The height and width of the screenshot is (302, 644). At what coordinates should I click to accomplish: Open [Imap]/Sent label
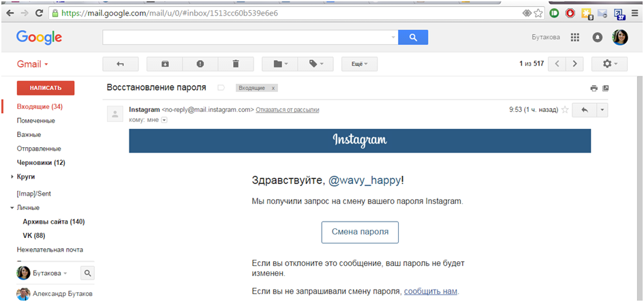[33, 194]
